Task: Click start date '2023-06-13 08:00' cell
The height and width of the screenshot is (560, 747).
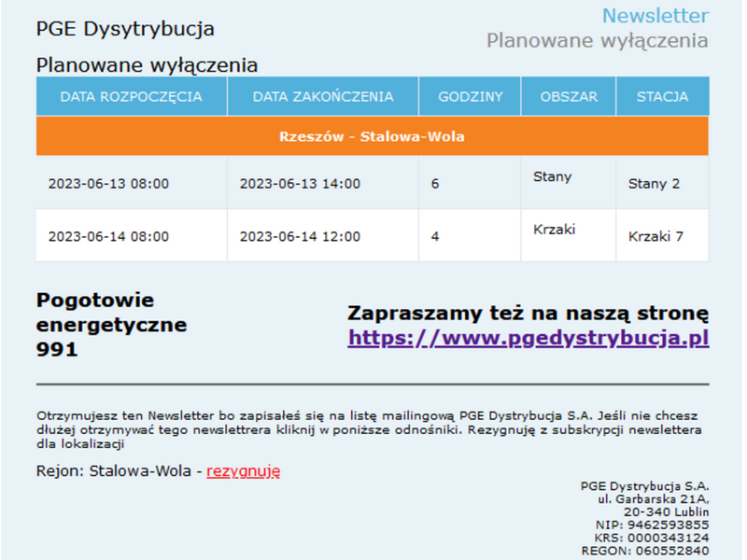Action: (132, 183)
